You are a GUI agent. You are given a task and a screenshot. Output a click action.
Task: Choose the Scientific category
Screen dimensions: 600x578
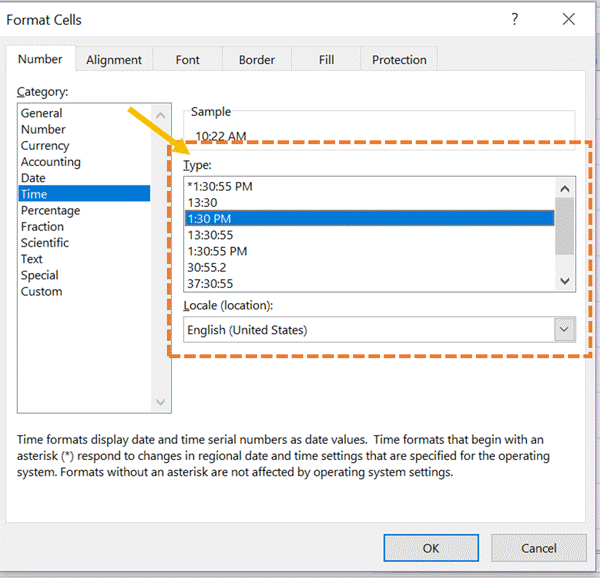pyautogui.click(x=84, y=243)
